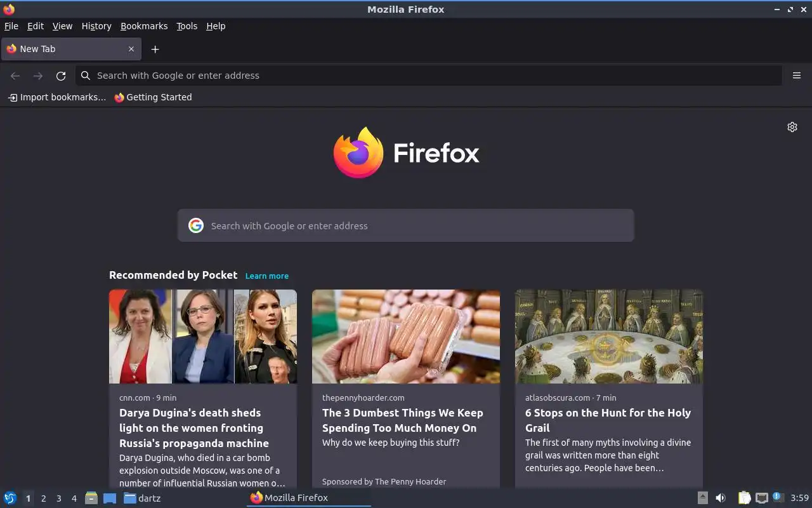Click the atlasobscura.com source text
This screenshot has height=508, width=812.
pos(558,398)
